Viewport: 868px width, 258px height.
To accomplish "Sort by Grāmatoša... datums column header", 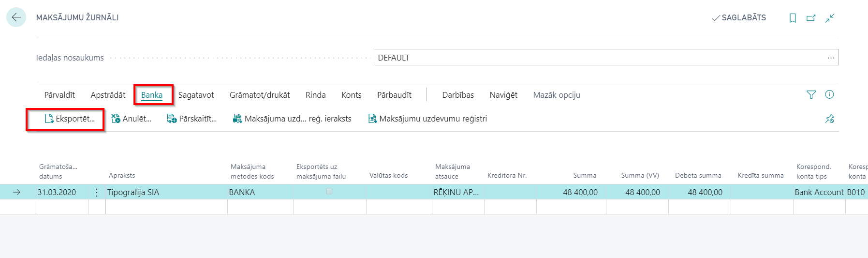I will pos(58,171).
